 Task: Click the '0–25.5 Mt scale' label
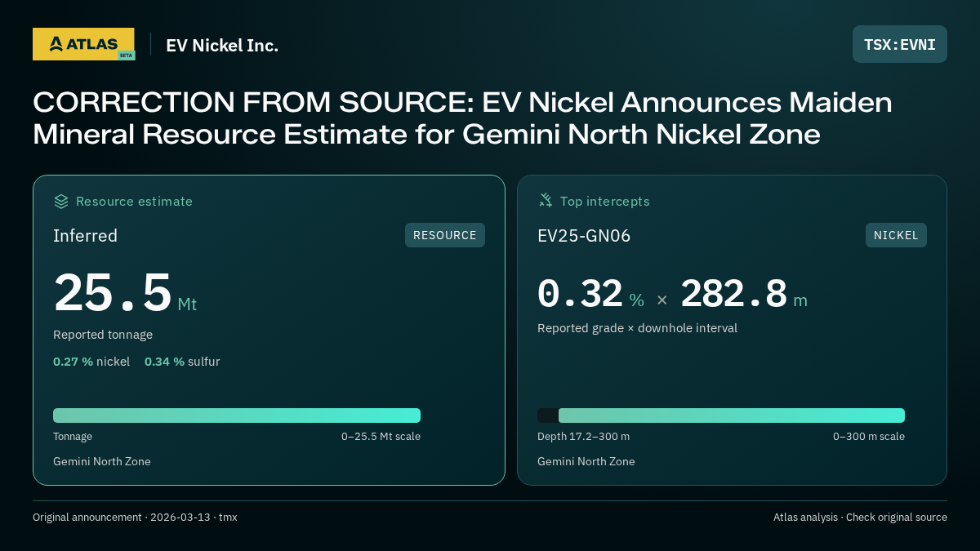pos(381,437)
